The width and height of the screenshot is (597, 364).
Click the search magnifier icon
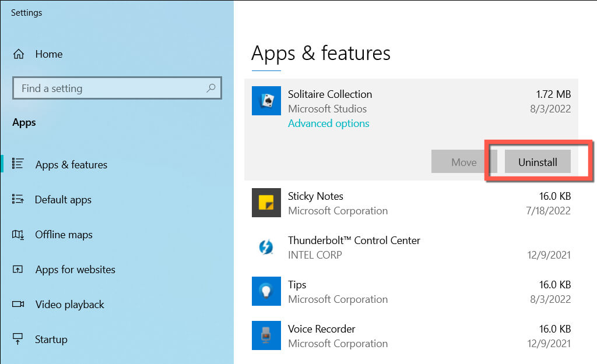[211, 89]
